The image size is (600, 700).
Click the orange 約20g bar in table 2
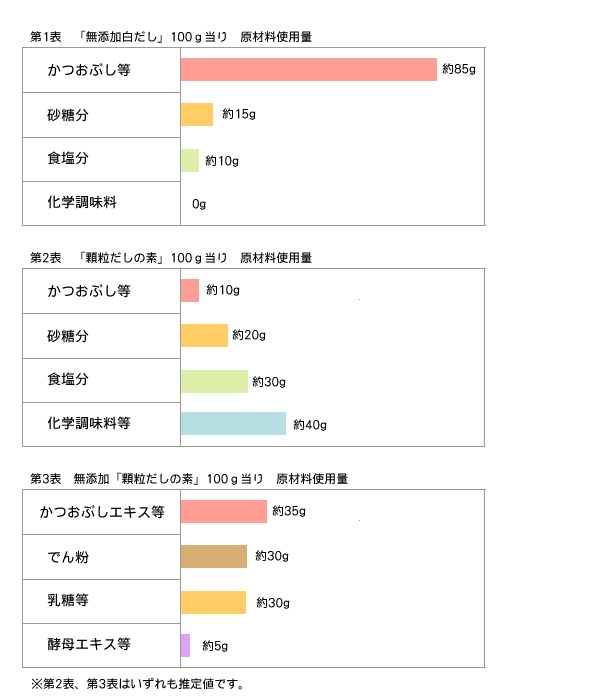point(204,335)
